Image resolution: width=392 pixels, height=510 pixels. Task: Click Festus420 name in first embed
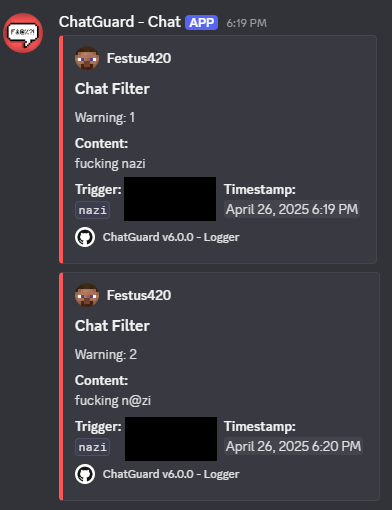pyautogui.click(x=139, y=58)
